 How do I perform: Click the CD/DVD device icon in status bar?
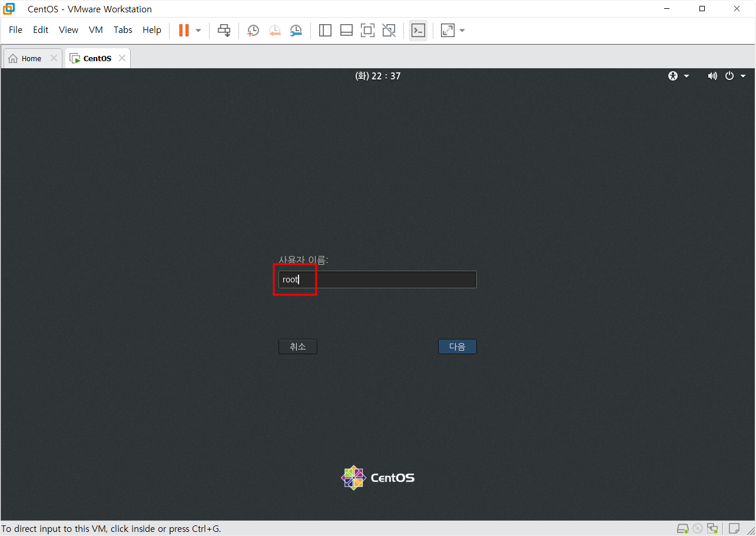click(x=698, y=528)
